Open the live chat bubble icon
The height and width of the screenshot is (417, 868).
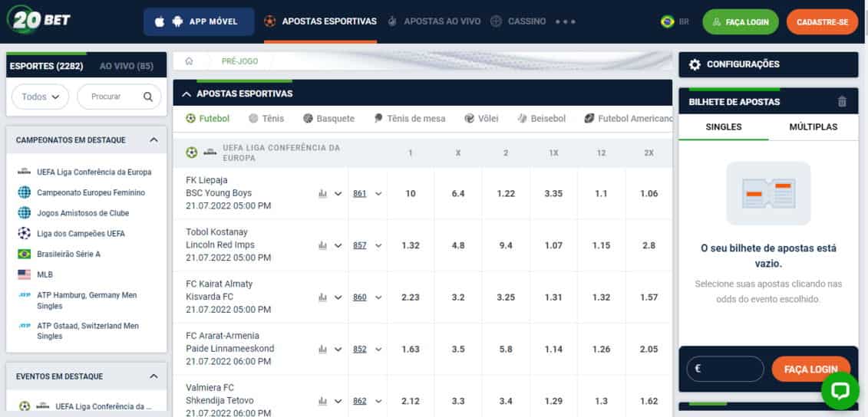[x=840, y=391]
